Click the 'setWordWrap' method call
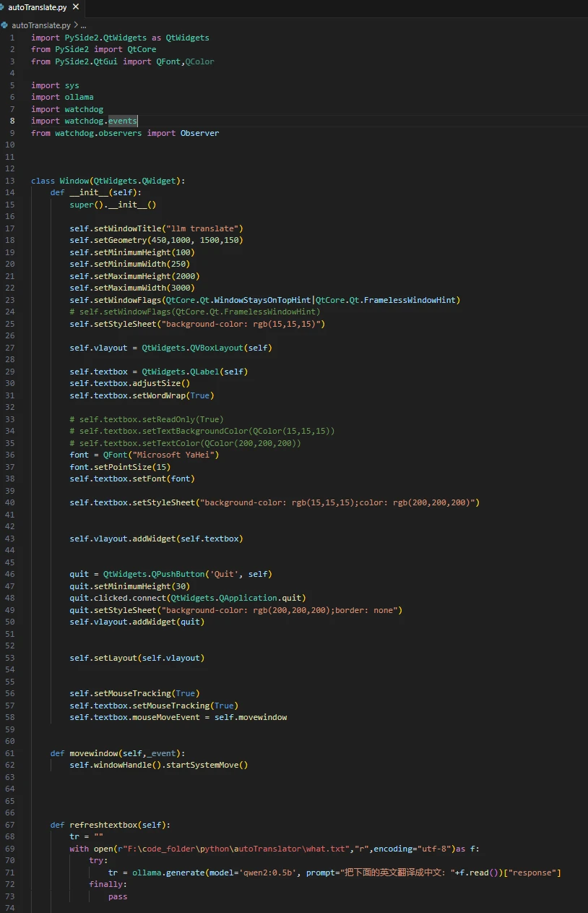The width and height of the screenshot is (588, 913). pyautogui.click(x=159, y=395)
